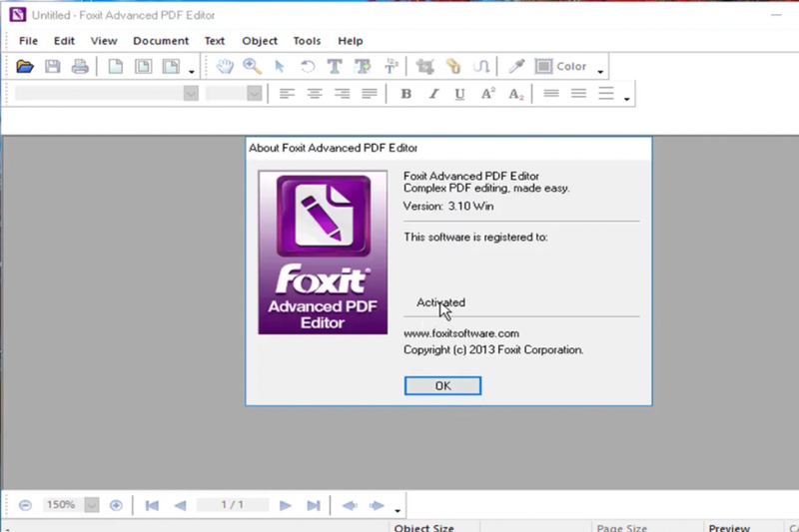Go to next page
This screenshot has width=799, height=532.
point(286,505)
